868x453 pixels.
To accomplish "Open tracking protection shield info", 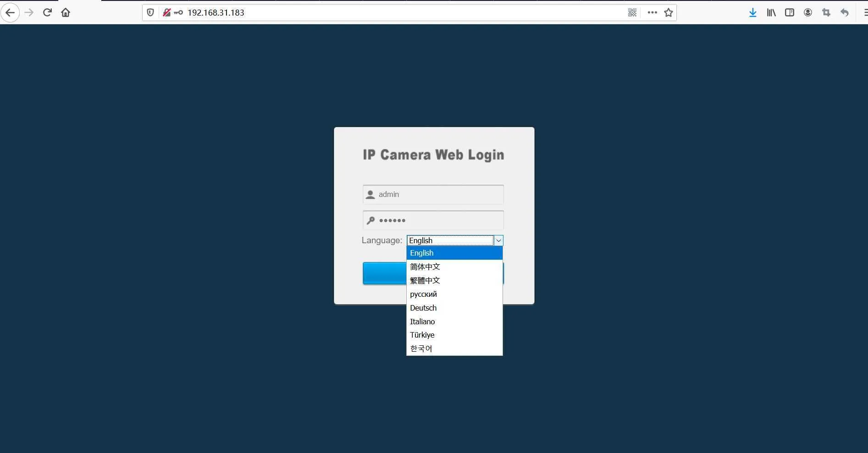I will coord(150,12).
